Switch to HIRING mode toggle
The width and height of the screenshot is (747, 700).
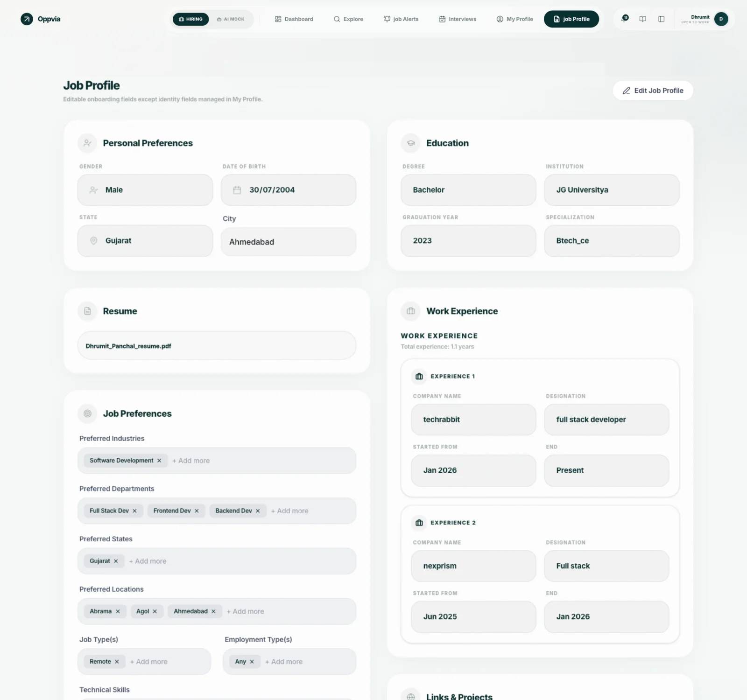click(x=191, y=19)
